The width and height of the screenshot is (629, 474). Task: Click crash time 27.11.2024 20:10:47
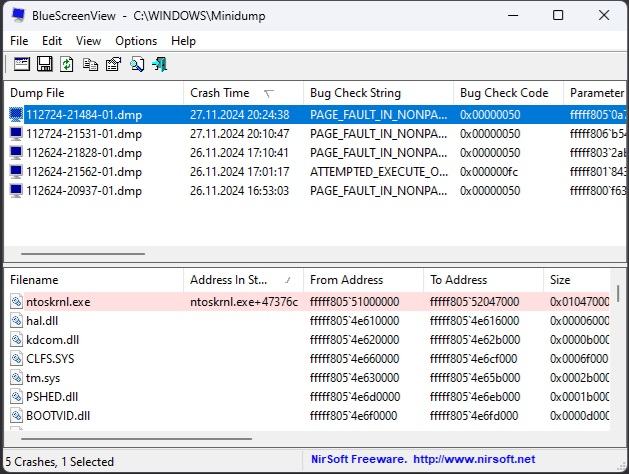click(239, 134)
